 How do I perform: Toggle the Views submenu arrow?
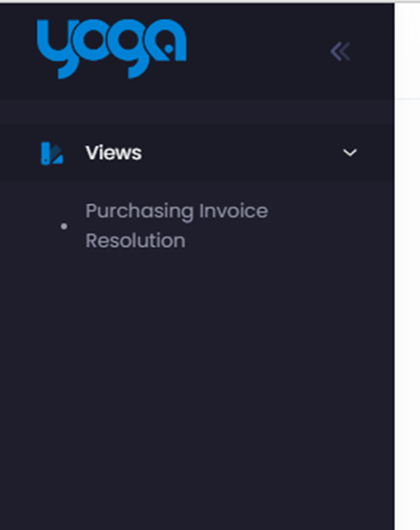350,153
